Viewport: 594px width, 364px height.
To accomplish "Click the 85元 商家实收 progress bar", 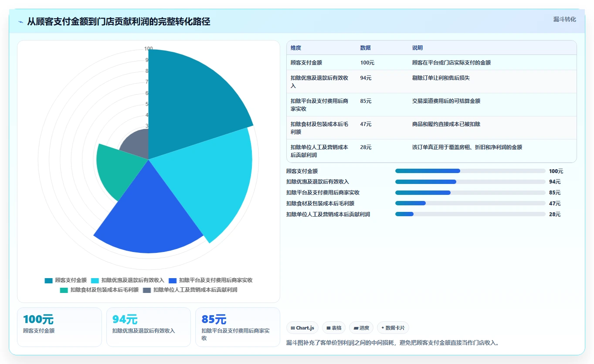I will pos(470,193).
